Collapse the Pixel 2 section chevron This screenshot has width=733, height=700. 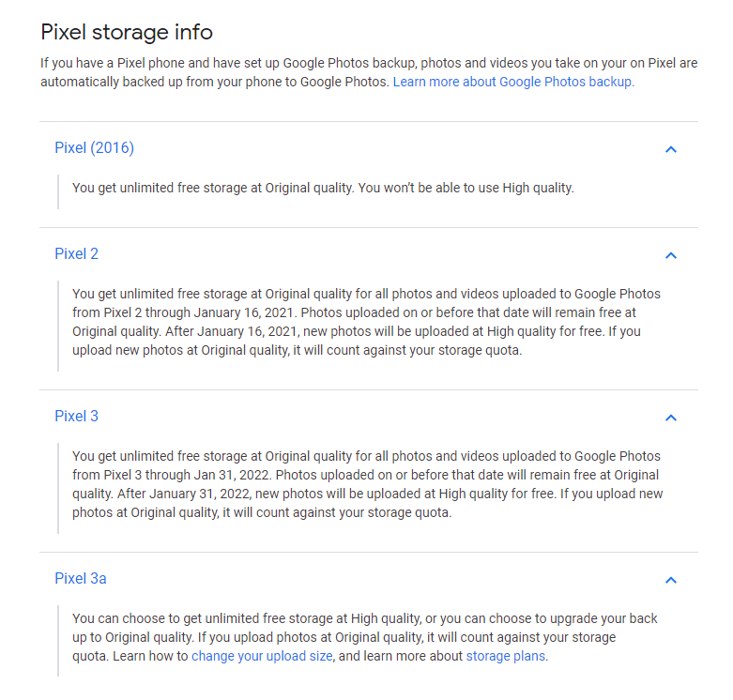[x=670, y=255]
